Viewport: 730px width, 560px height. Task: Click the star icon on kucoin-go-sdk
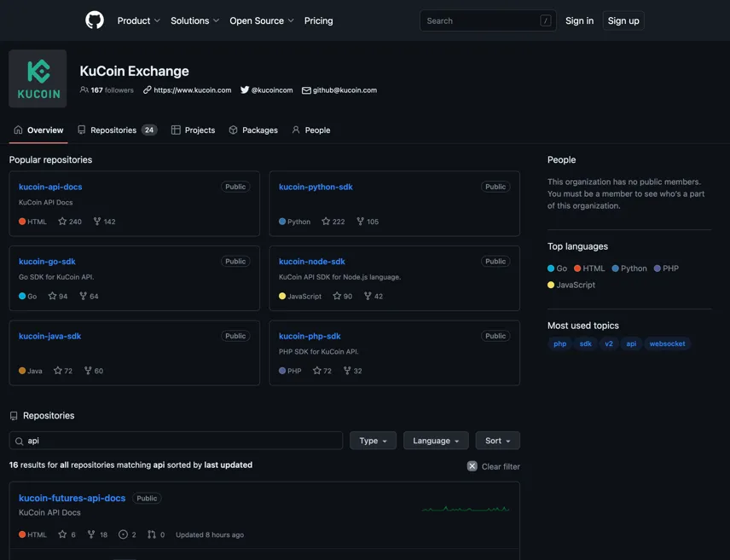[x=52, y=296]
